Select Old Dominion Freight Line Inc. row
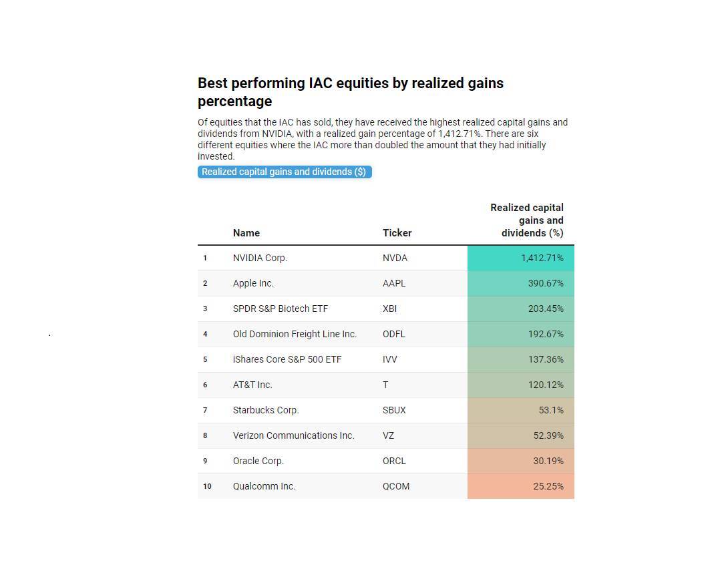The image size is (728, 587). tap(386, 335)
